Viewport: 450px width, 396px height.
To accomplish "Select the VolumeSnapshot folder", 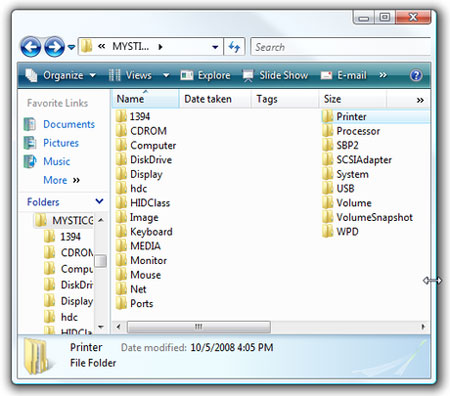I will (x=368, y=217).
